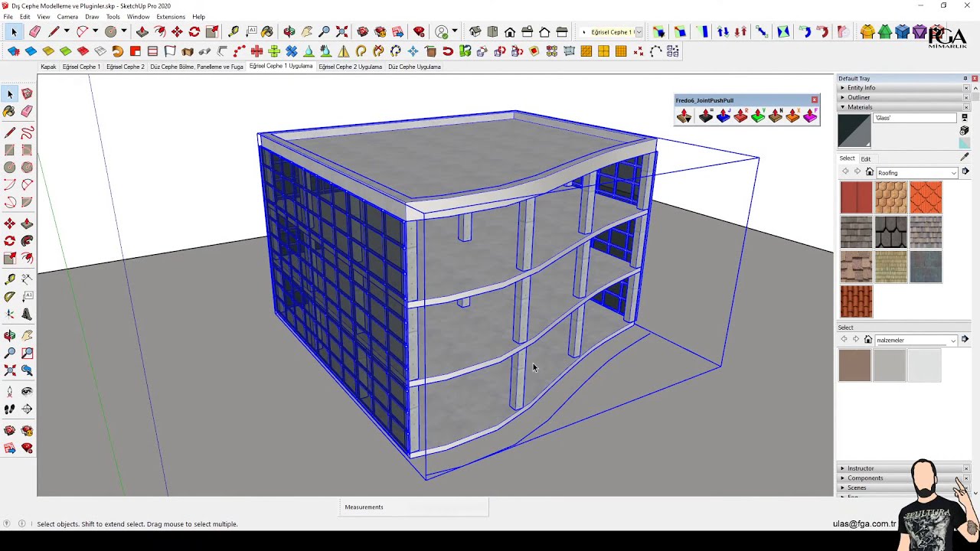Select the blue JointPushPull tool icon
This screenshot has width=980, height=551.
(723, 116)
